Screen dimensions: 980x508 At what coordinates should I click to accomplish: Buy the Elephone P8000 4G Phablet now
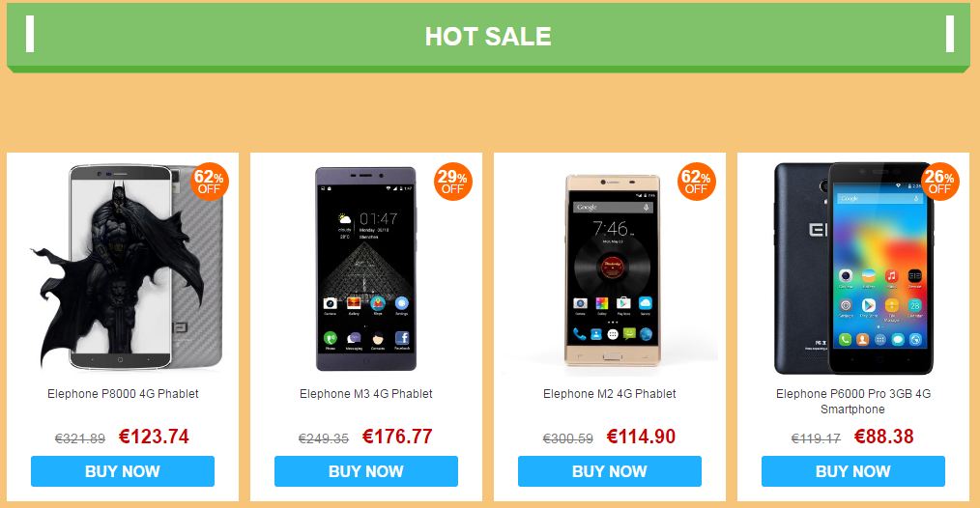pyautogui.click(x=123, y=471)
